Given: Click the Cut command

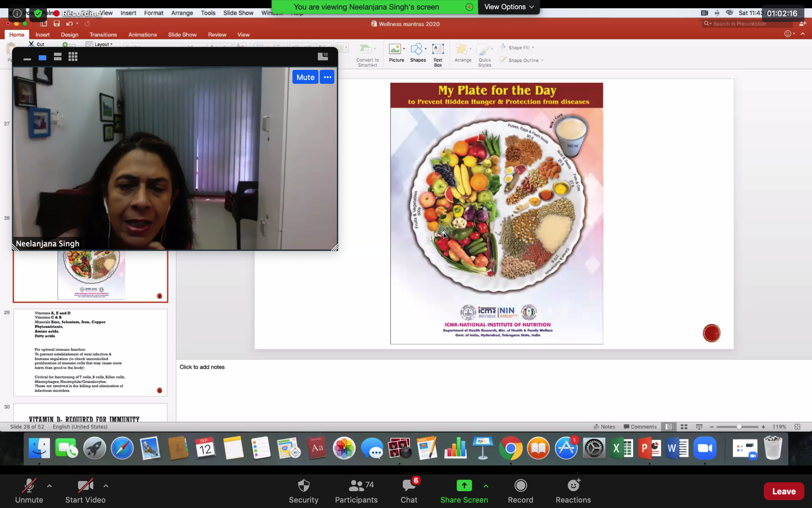Looking at the screenshot, I should pos(37,44).
